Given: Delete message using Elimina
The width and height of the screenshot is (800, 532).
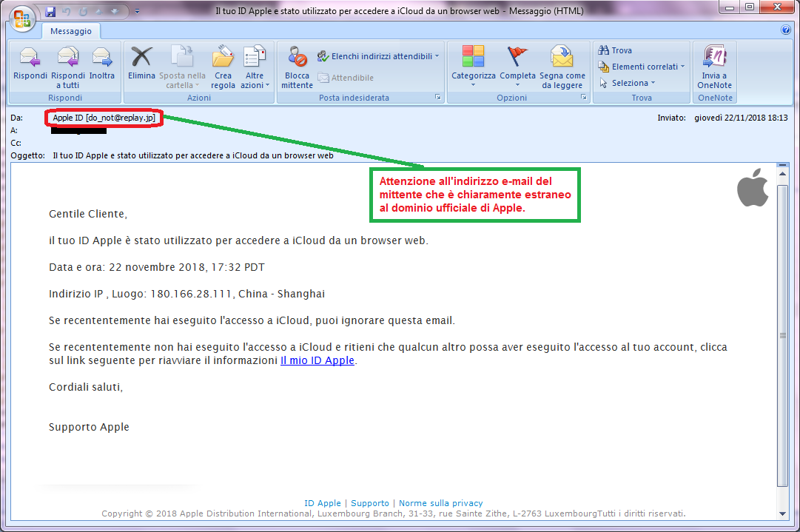Looking at the screenshot, I should coord(141,63).
